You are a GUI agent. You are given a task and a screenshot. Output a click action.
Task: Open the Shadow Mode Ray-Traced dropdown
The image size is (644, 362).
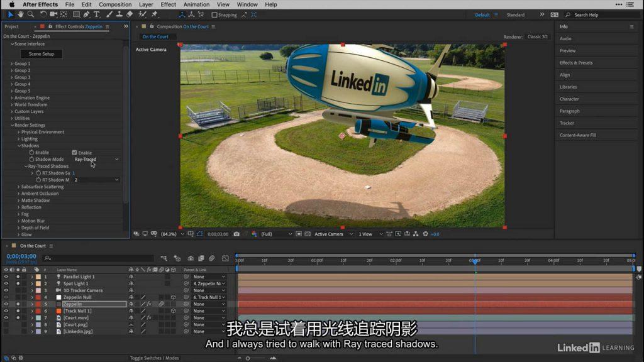click(x=96, y=159)
